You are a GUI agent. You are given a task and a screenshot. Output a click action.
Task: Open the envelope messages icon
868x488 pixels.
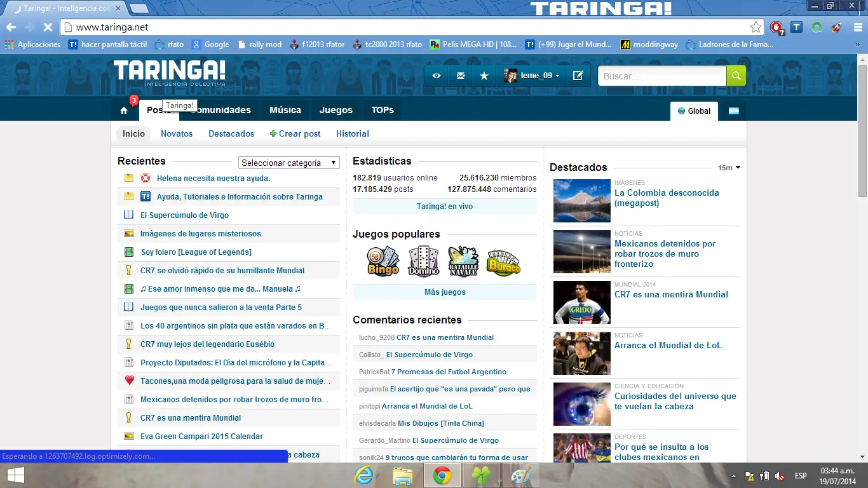pos(461,76)
